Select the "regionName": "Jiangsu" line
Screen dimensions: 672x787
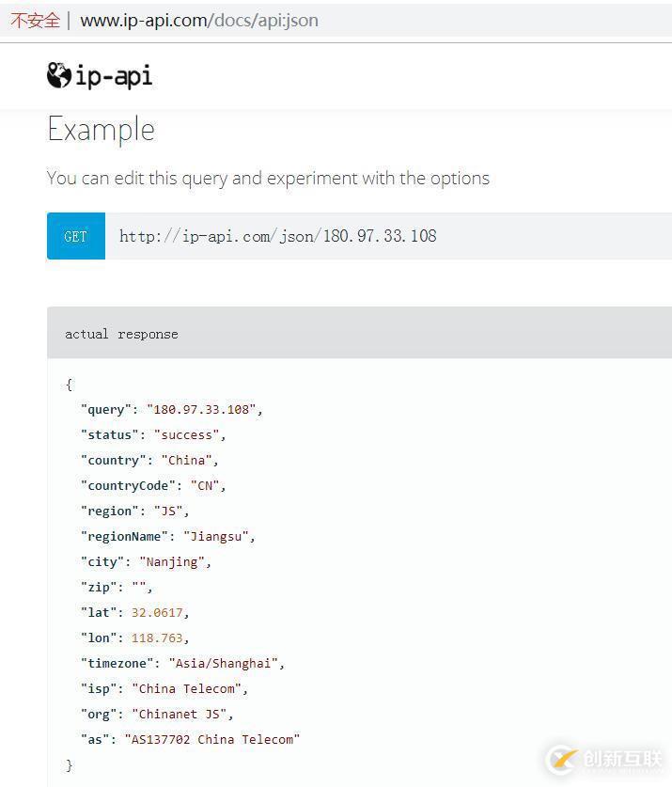[168, 537]
